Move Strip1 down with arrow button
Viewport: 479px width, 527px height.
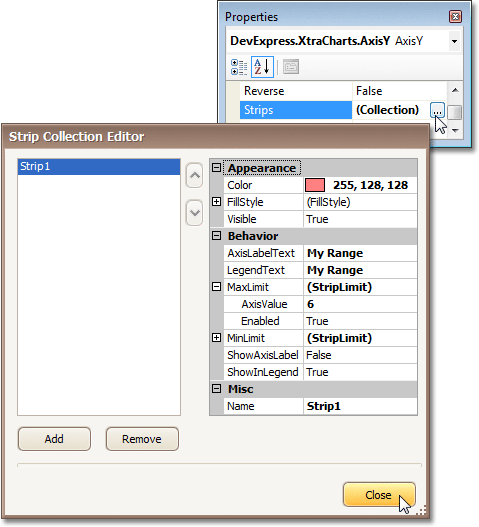194,212
